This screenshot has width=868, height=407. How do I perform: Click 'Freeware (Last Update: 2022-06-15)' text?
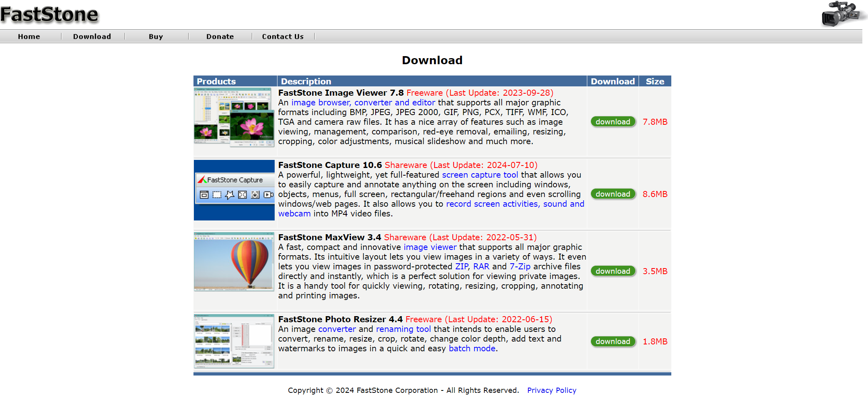479,319
